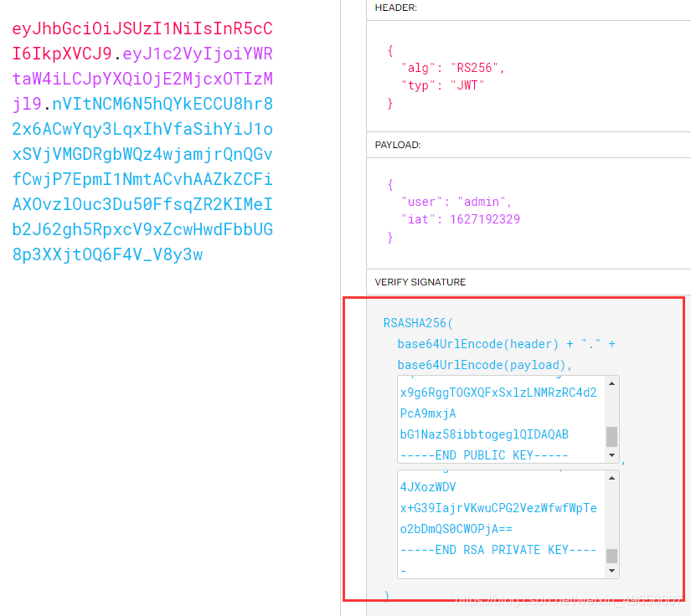
Task: Click the PAYLOAD: section label
Action: [x=398, y=145]
